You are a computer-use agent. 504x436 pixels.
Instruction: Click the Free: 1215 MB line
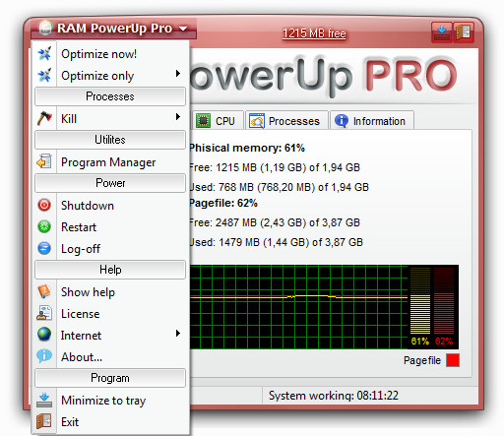pos(275,167)
